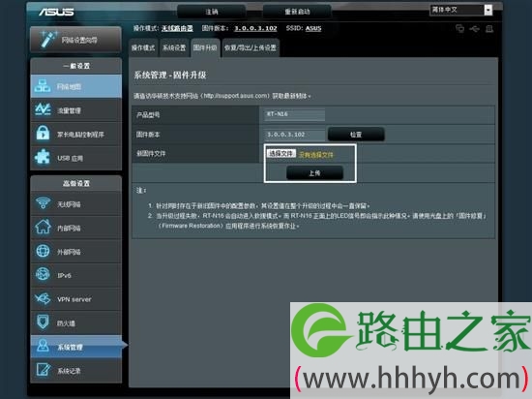Open wireless network Wi-Fi icon
The height and width of the screenshot is (399, 532).
[43, 203]
